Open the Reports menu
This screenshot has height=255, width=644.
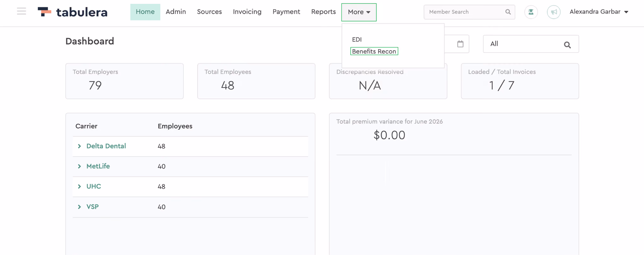[323, 12]
